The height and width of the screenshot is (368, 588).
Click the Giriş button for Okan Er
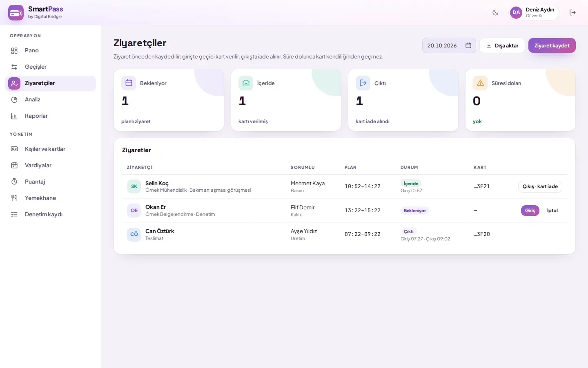530,211
